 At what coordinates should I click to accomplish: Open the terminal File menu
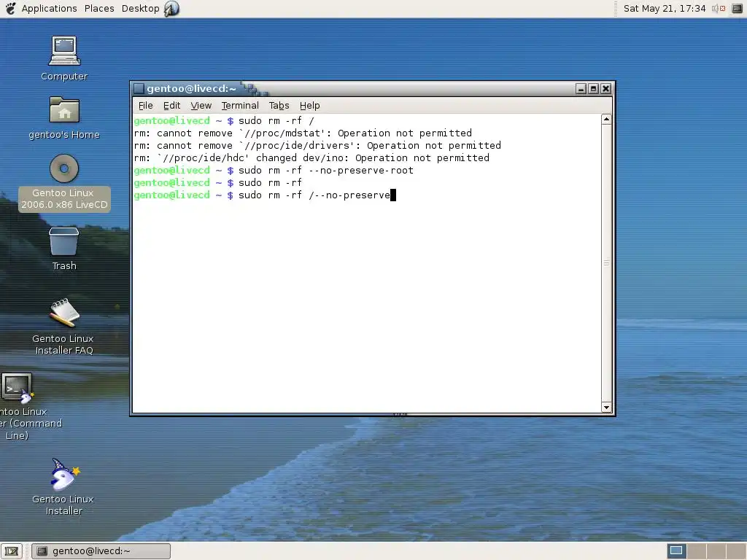pos(146,105)
